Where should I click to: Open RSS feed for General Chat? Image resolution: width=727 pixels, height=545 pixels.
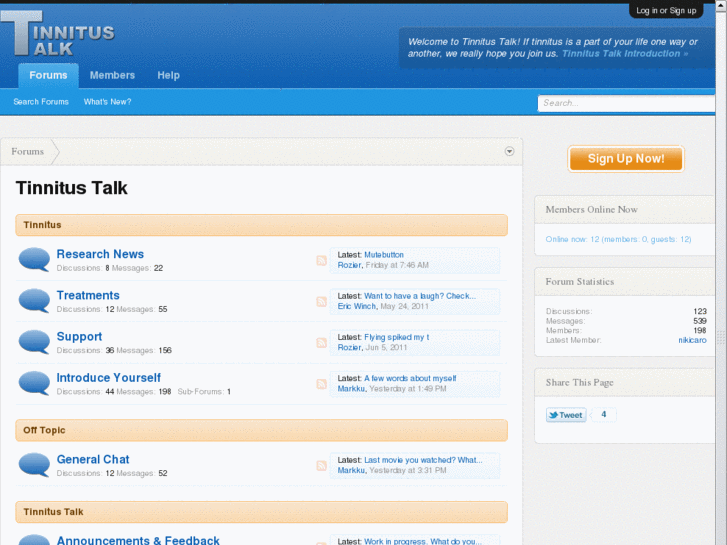(321, 466)
